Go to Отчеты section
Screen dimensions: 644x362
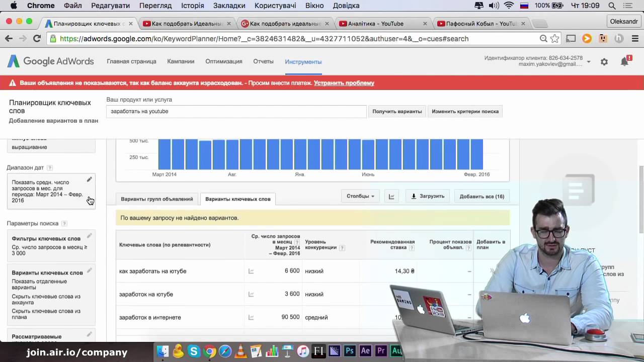(263, 61)
